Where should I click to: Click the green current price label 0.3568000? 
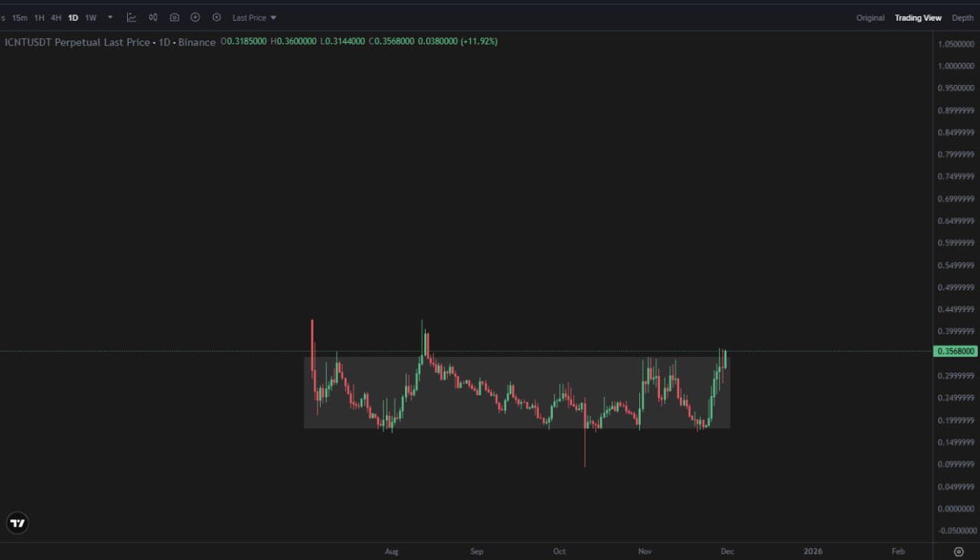[x=955, y=351]
